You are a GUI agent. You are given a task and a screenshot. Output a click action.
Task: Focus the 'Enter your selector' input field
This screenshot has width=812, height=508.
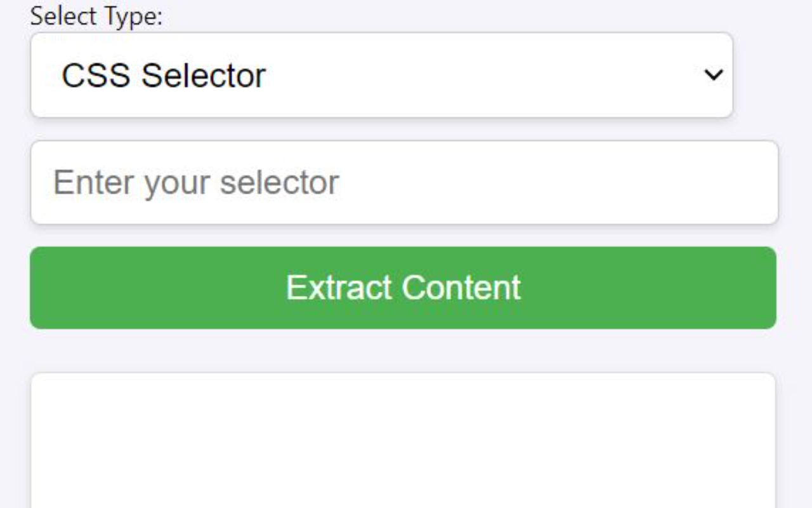click(402, 183)
